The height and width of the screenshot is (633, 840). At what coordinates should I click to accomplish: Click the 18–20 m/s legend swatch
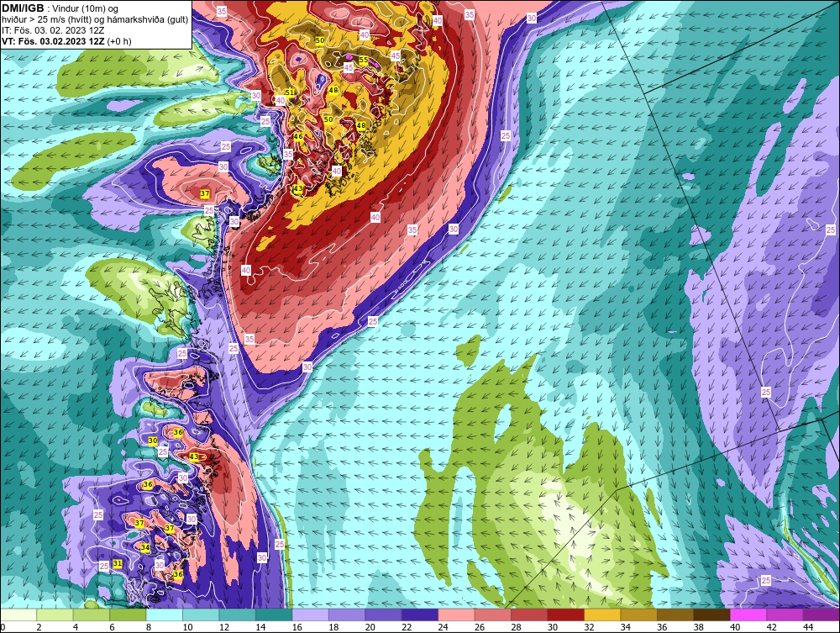pyautogui.click(x=347, y=615)
